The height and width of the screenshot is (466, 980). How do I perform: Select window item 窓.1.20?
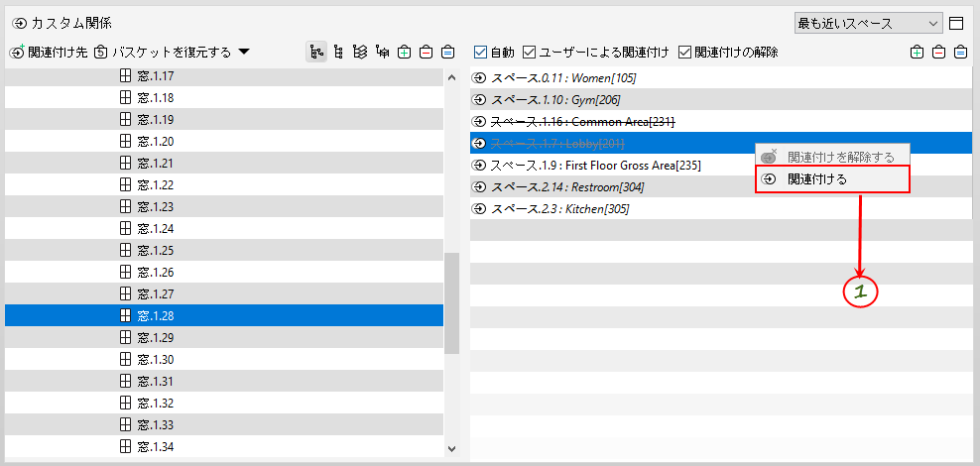(x=224, y=141)
